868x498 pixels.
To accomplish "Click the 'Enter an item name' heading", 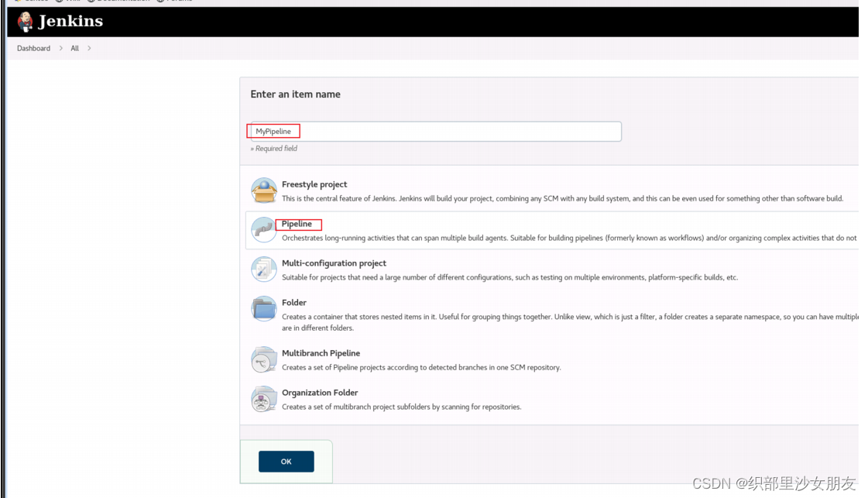I will [295, 94].
